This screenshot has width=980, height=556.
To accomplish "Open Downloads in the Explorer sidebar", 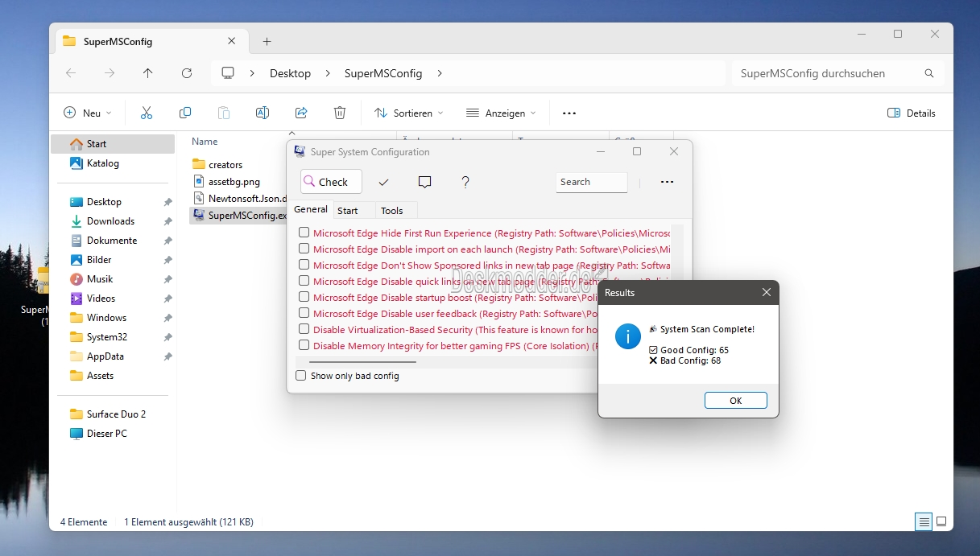I will (113, 221).
